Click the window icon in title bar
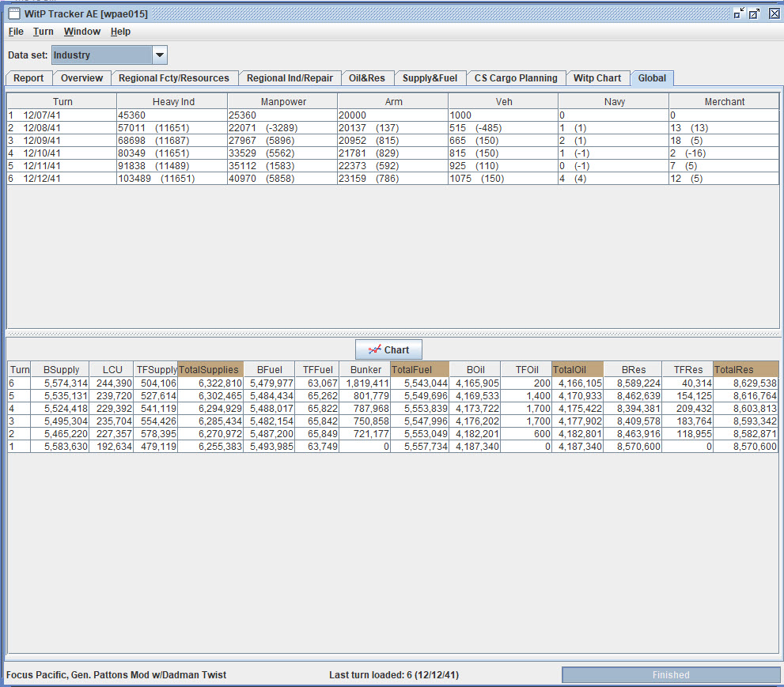This screenshot has width=784, height=687. click(14, 13)
